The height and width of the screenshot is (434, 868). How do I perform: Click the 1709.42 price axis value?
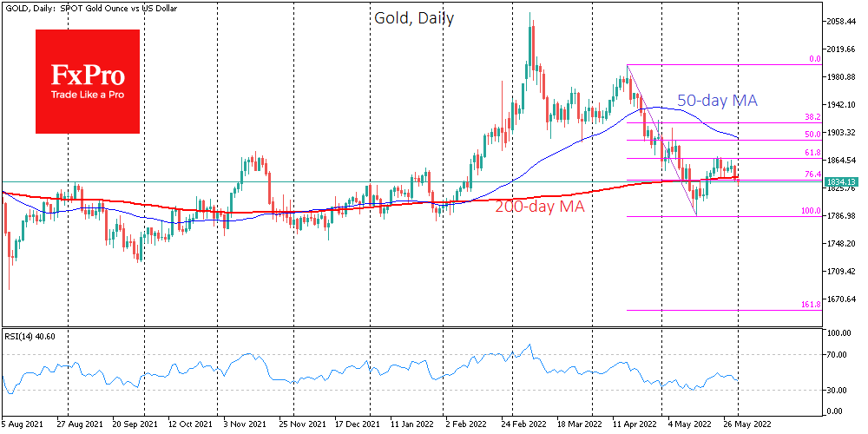click(x=841, y=271)
